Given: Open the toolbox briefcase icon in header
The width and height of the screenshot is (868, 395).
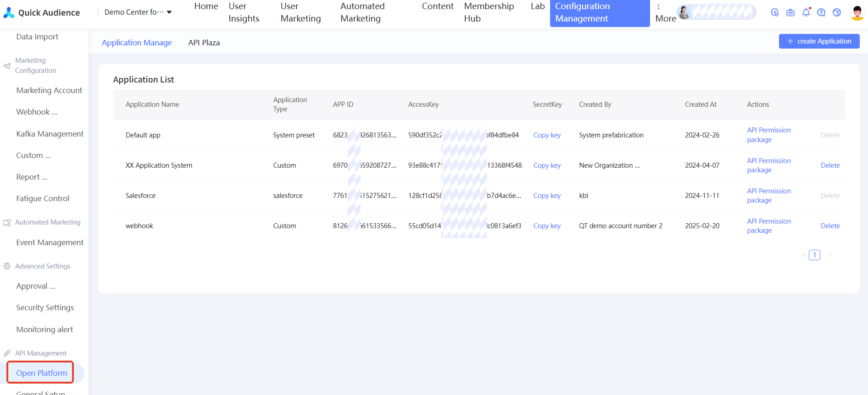Looking at the screenshot, I should click(x=790, y=12).
